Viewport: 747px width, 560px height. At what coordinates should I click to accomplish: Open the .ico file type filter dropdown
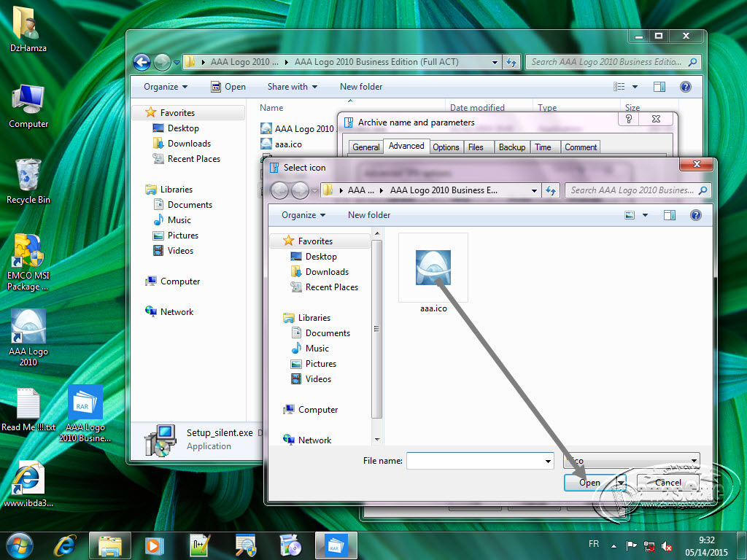pos(631,461)
